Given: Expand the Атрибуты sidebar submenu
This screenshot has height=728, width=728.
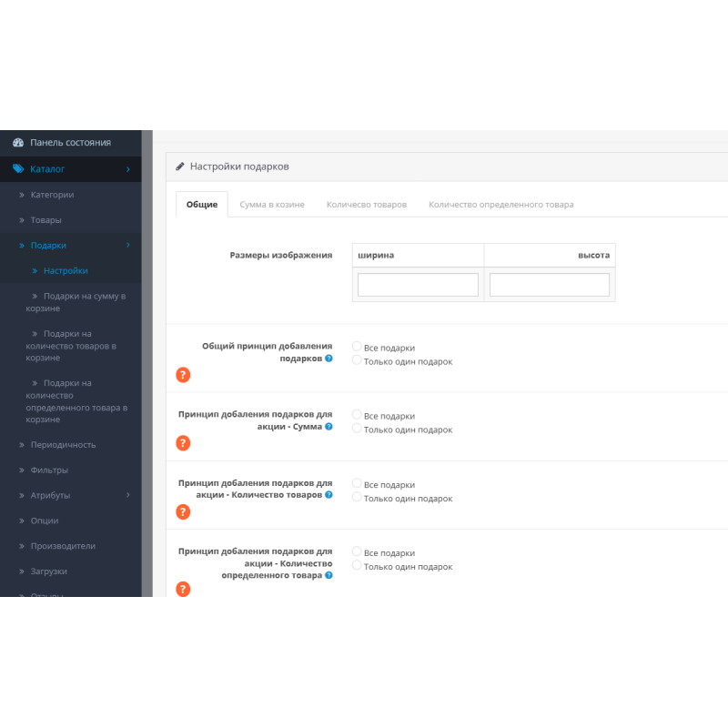Looking at the screenshot, I should (127, 495).
